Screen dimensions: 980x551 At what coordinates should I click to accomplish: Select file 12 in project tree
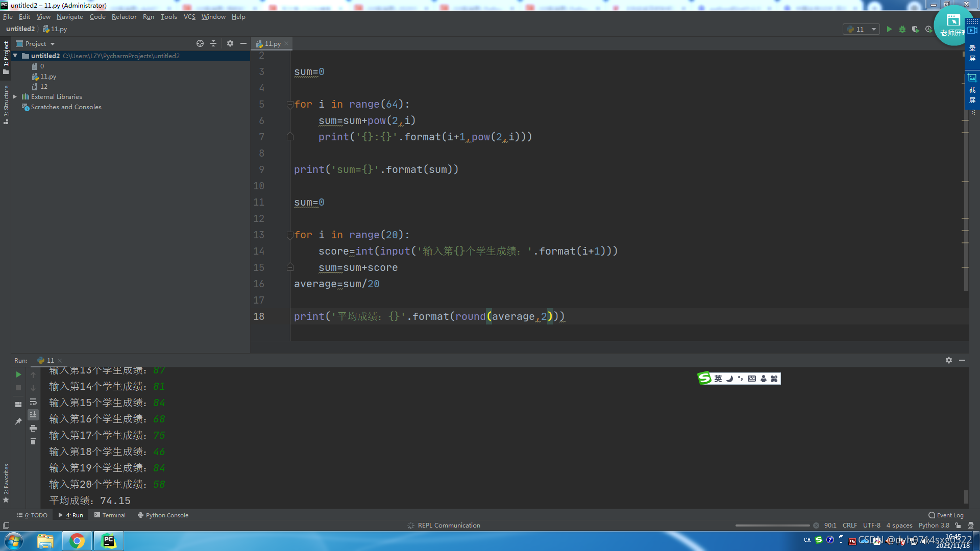40,86
